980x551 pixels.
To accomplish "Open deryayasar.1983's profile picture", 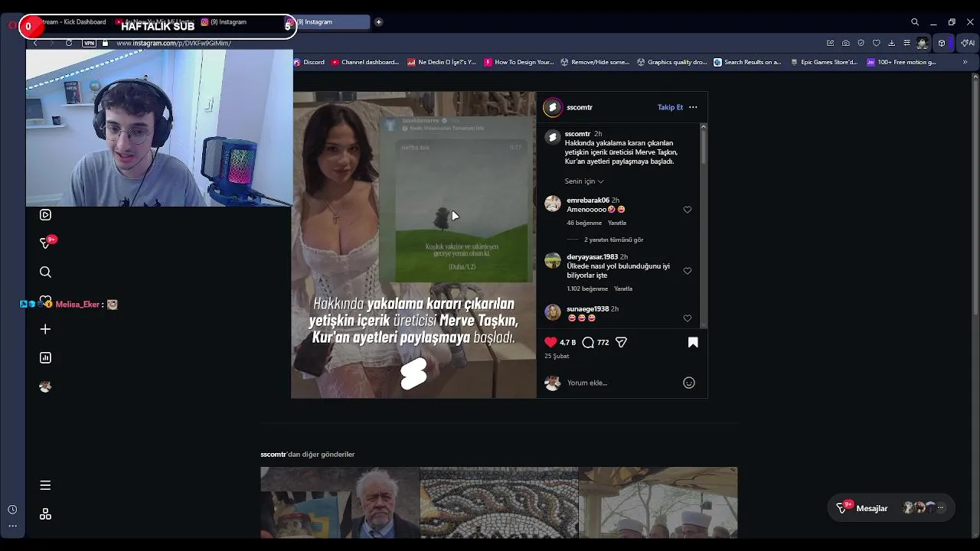I will tap(553, 260).
